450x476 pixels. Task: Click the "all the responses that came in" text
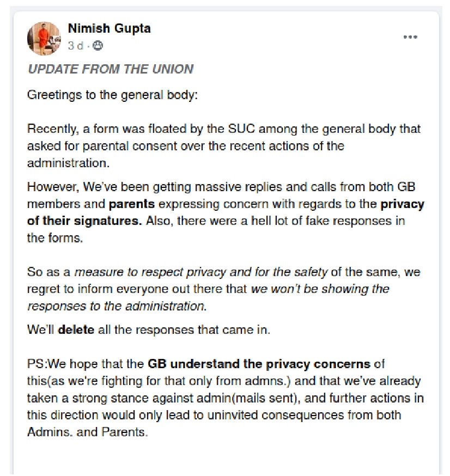click(184, 329)
